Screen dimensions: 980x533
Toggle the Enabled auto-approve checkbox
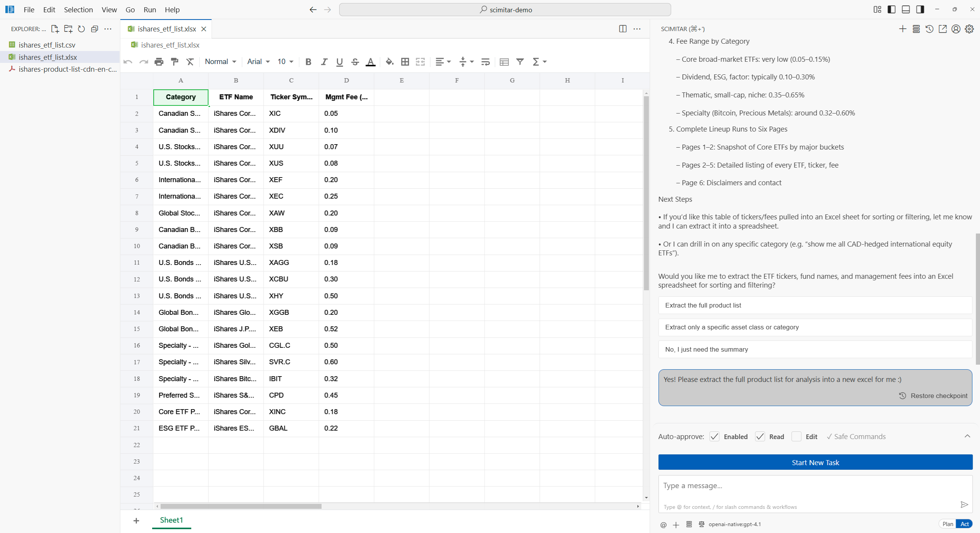pyautogui.click(x=714, y=436)
